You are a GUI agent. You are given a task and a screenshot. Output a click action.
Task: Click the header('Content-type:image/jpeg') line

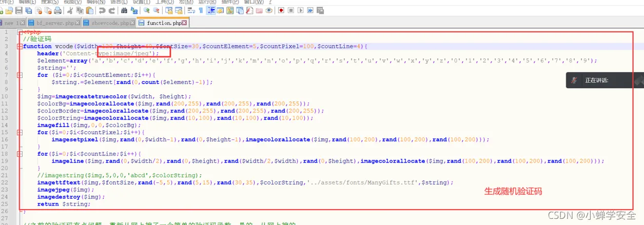pyautogui.click(x=98, y=53)
